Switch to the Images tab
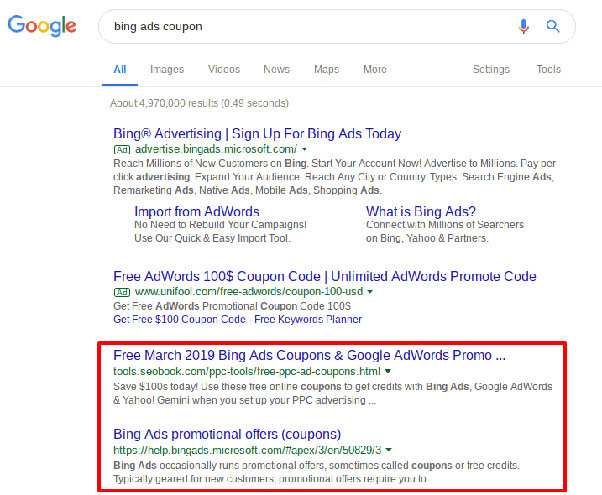 click(167, 70)
